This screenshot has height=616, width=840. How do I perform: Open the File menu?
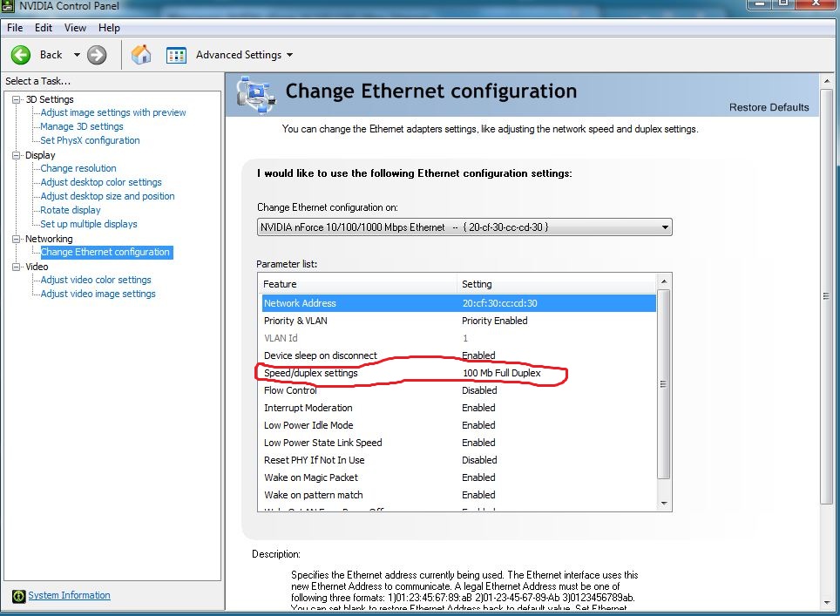pyautogui.click(x=15, y=28)
